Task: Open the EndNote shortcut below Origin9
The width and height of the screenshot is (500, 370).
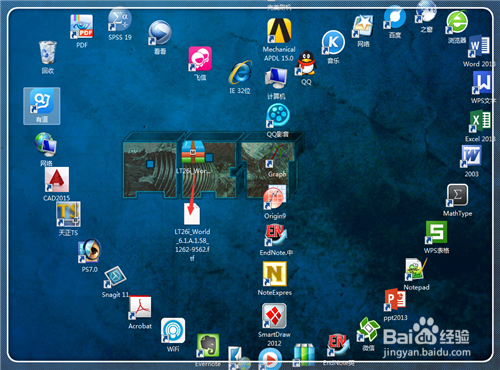Action: click(276, 235)
